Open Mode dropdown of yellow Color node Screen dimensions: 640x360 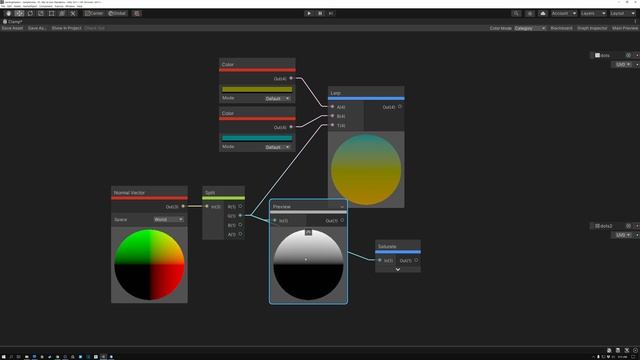coord(278,98)
